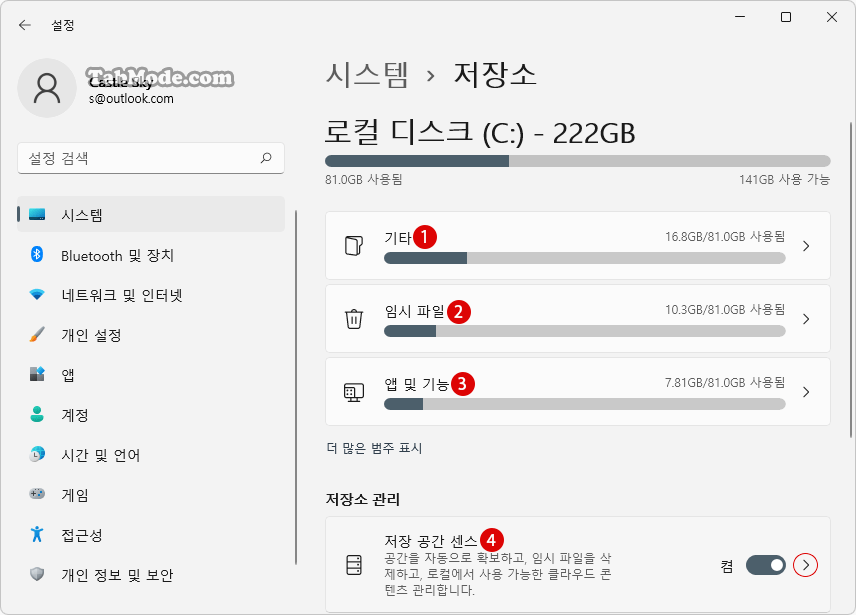Click the 7.81GB/81.0GB 사용됨 value
Viewport: 856px width, 615px height.
725,383
